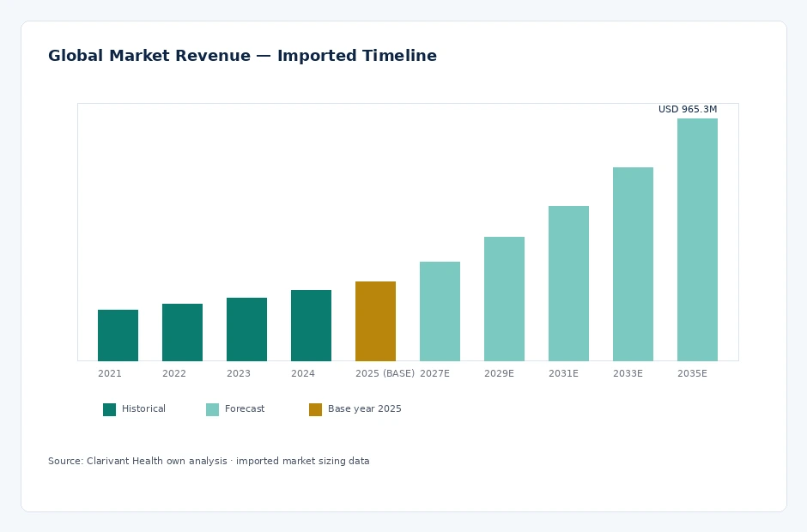Select the 2024 historical bar
The height and width of the screenshot is (532, 807).
tap(311, 326)
